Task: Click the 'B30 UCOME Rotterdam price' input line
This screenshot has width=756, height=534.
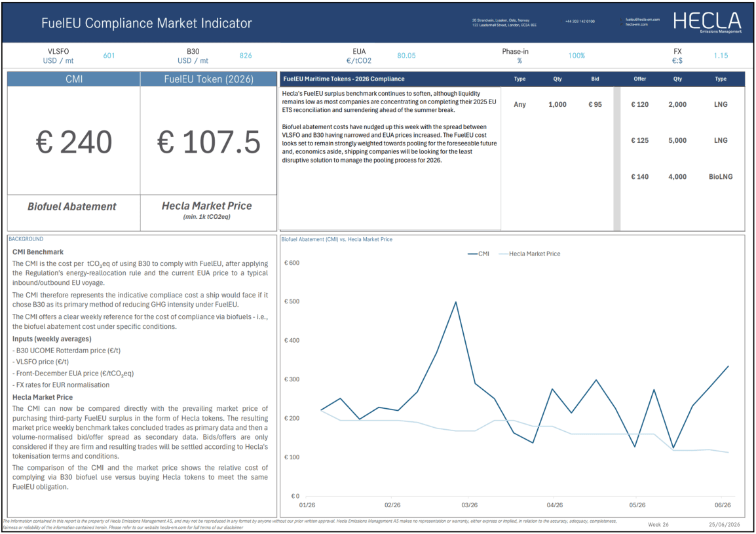Action: point(67,351)
